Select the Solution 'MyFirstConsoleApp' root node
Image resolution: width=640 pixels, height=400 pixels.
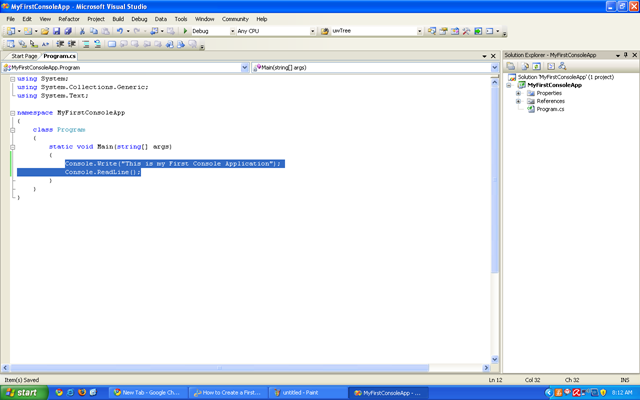[x=565, y=77]
